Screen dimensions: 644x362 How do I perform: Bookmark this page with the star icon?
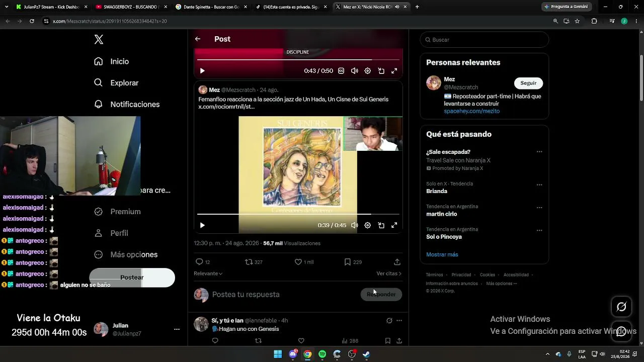(x=577, y=21)
